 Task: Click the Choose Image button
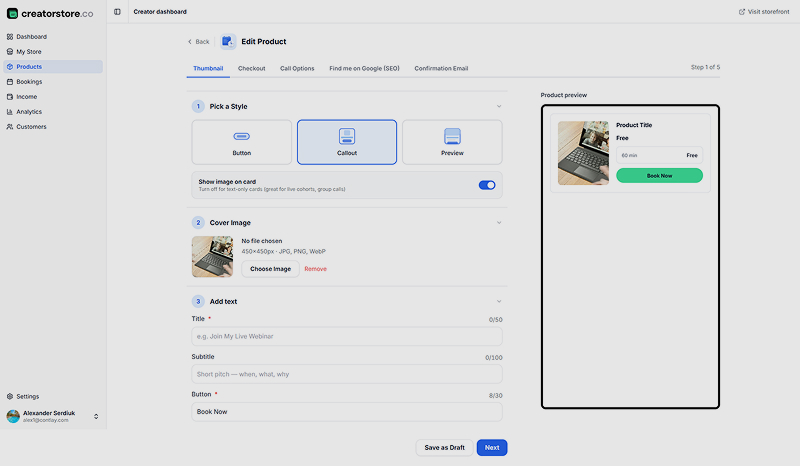(270, 269)
